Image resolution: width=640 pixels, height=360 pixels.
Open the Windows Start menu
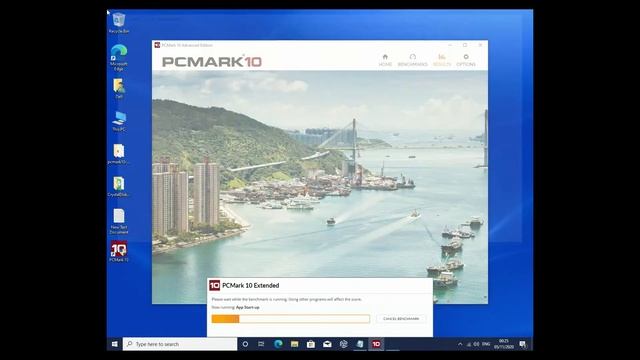tap(115, 344)
